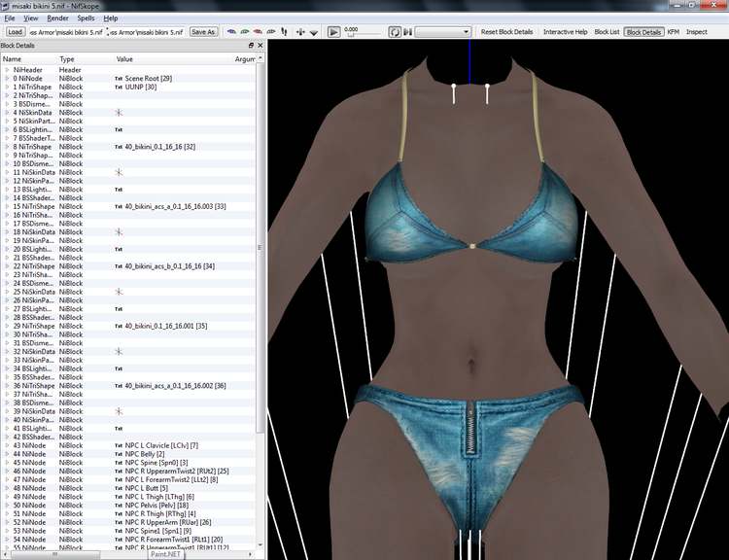
Task: Open the File menu
Action: [10, 18]
